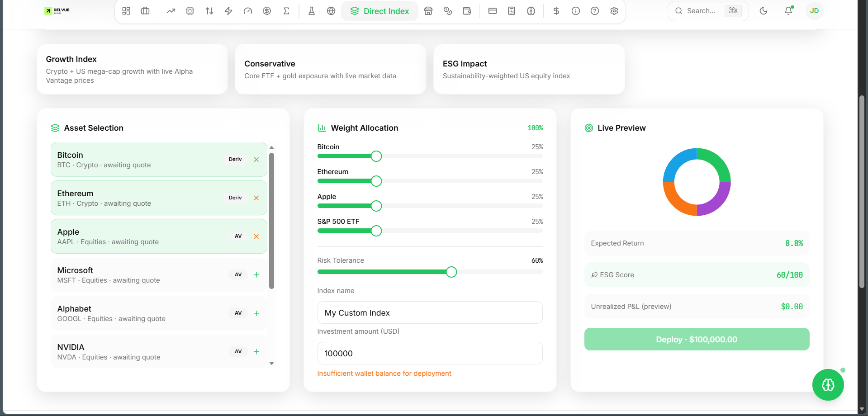Viewport: 868px width, 416px height.
Task: Click the Unrealized P&L value $0.00
Action: 792,307
